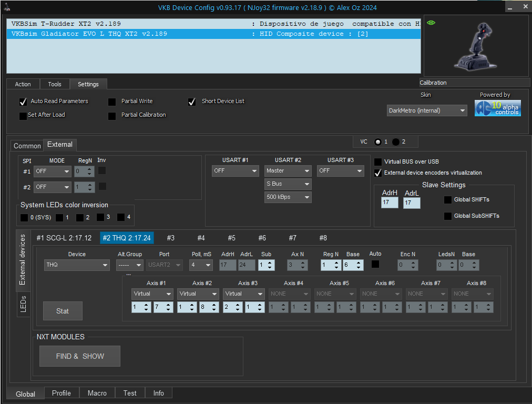Toggle LED inversion for 0 (SYS)
This screenshot has width=532, height=404.
click(x=24, y=218)
